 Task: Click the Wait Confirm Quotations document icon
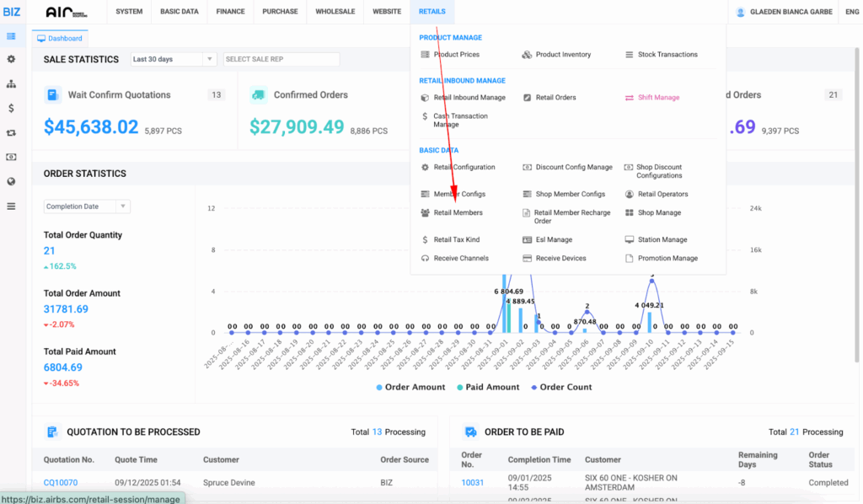point(53,95)
